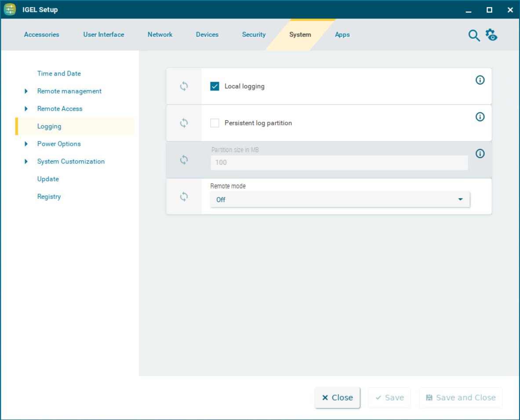Reset Local logging with its sync icon

(x=184, y=87)
